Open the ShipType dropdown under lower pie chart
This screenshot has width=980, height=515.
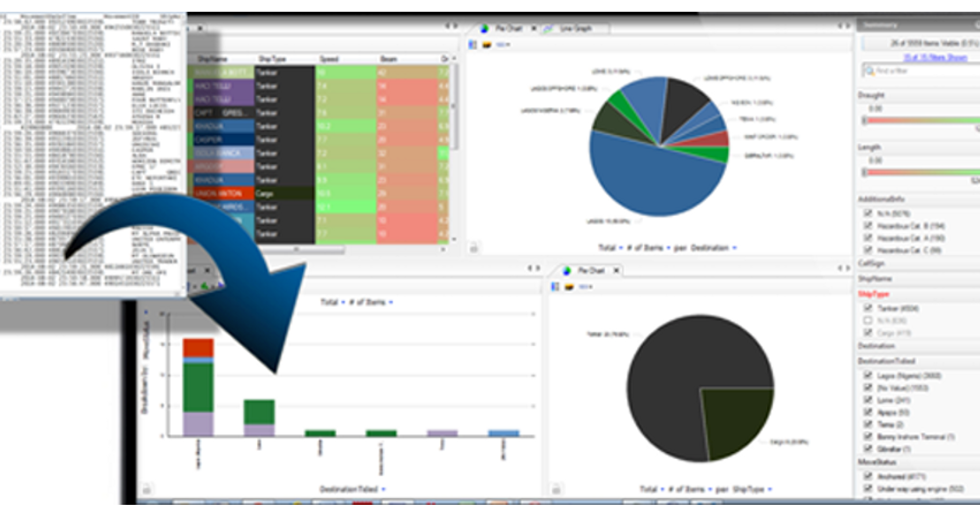click(752, 489)
